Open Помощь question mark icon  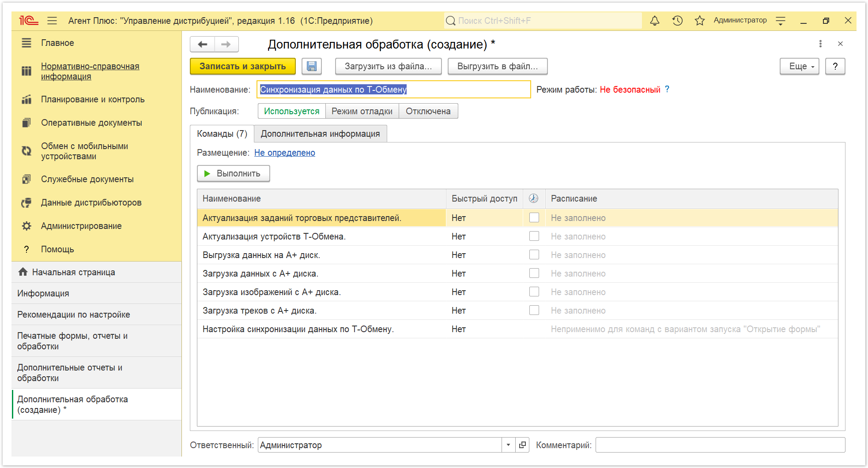(26, 249)
